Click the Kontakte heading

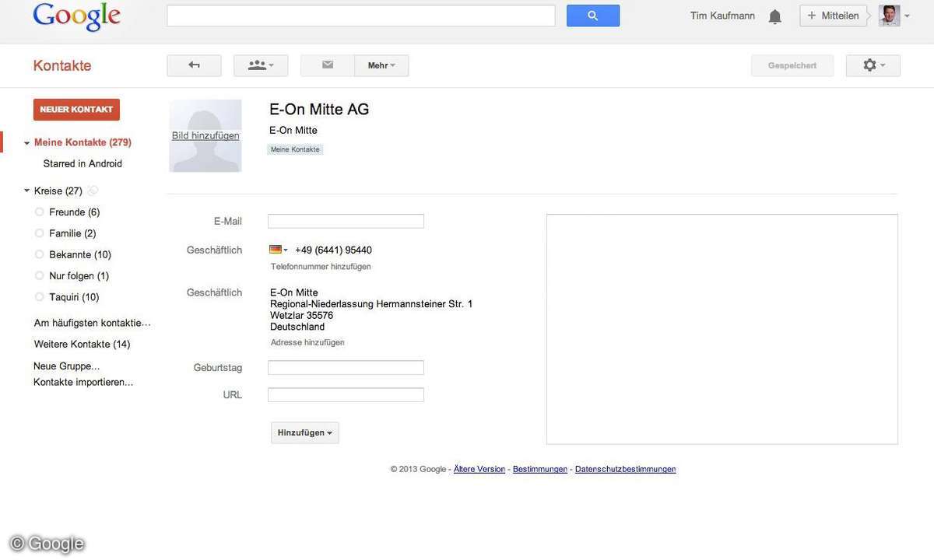[62, 66]
